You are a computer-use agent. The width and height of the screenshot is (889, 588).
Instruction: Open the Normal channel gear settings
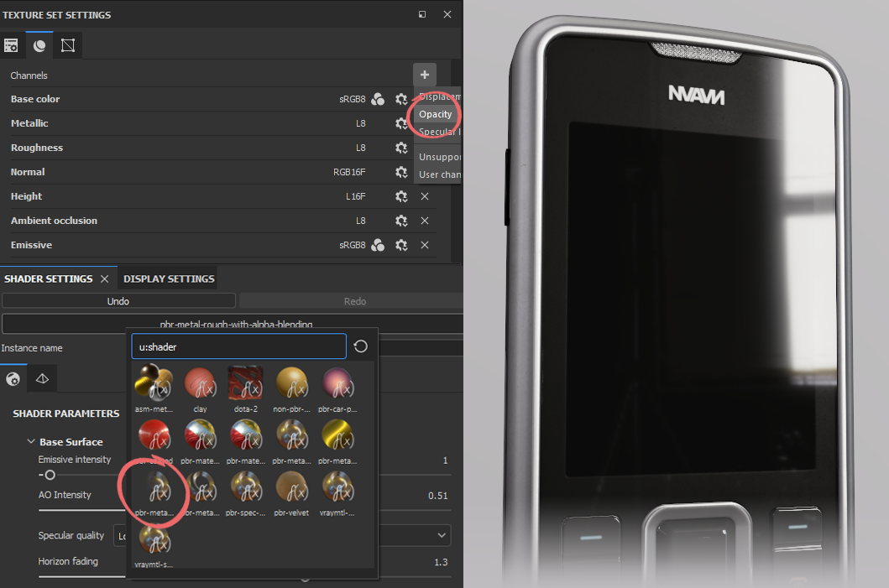tap(401, 172)
